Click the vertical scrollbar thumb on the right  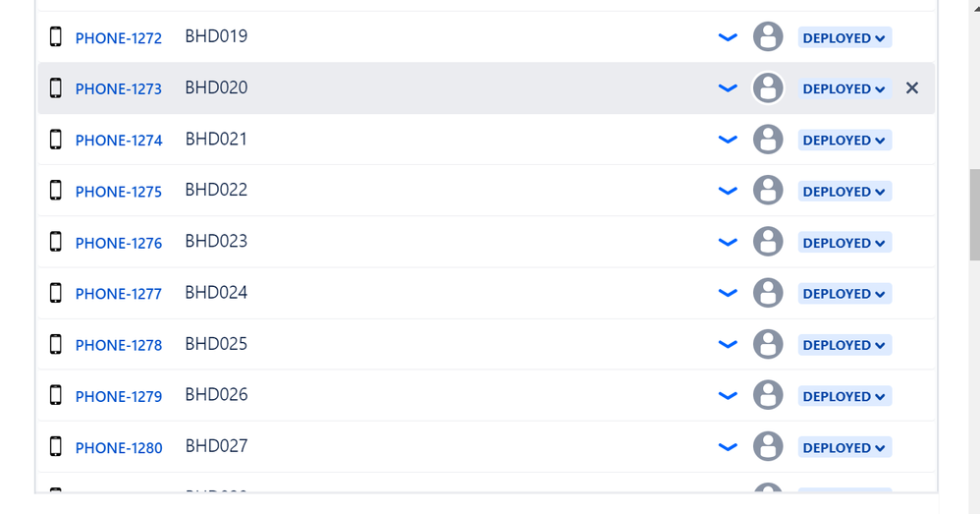pos(974,214)
